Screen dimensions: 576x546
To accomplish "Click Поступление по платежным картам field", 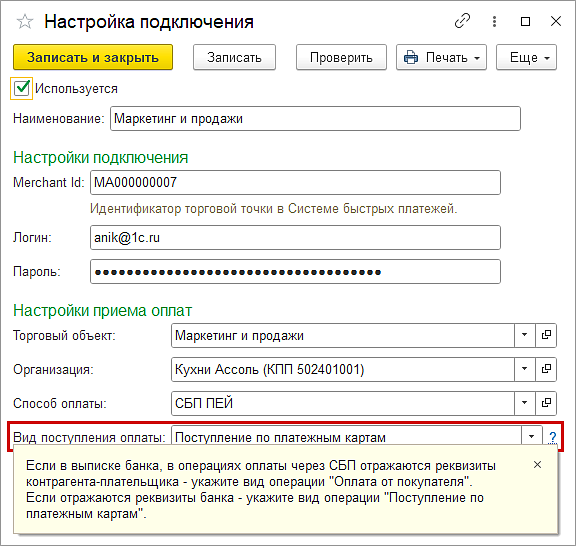I will (x=346, y=436).
